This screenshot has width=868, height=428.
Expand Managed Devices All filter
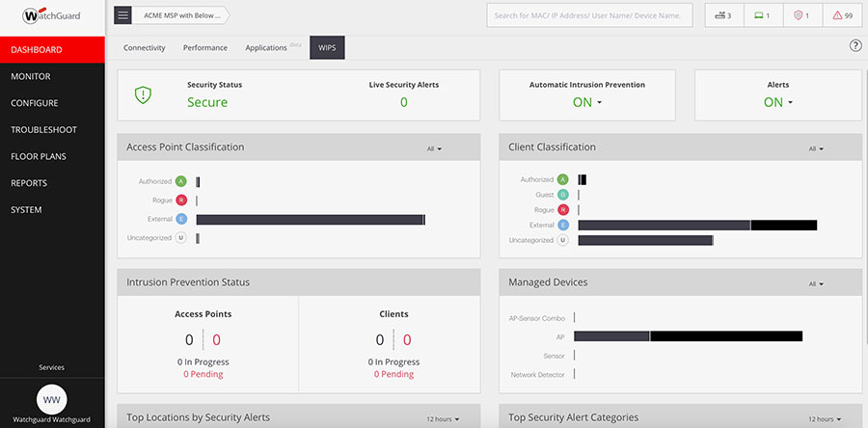click(816, 283)
